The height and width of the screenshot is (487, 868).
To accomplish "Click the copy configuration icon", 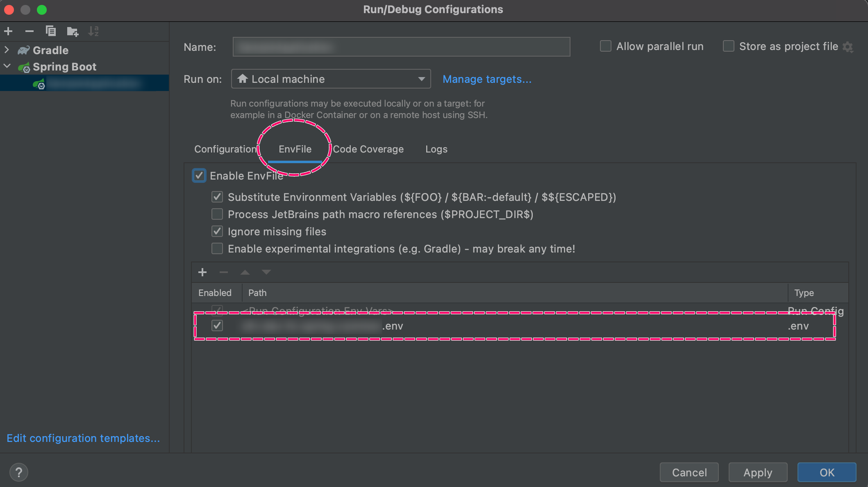I will pyautogui.click(x=51, y=31).
